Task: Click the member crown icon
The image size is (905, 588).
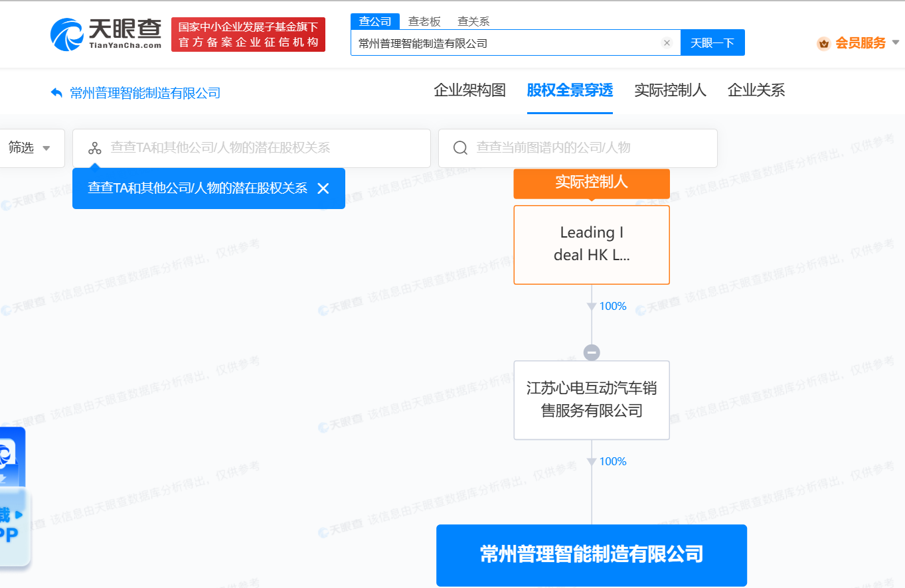Action: 823,44
